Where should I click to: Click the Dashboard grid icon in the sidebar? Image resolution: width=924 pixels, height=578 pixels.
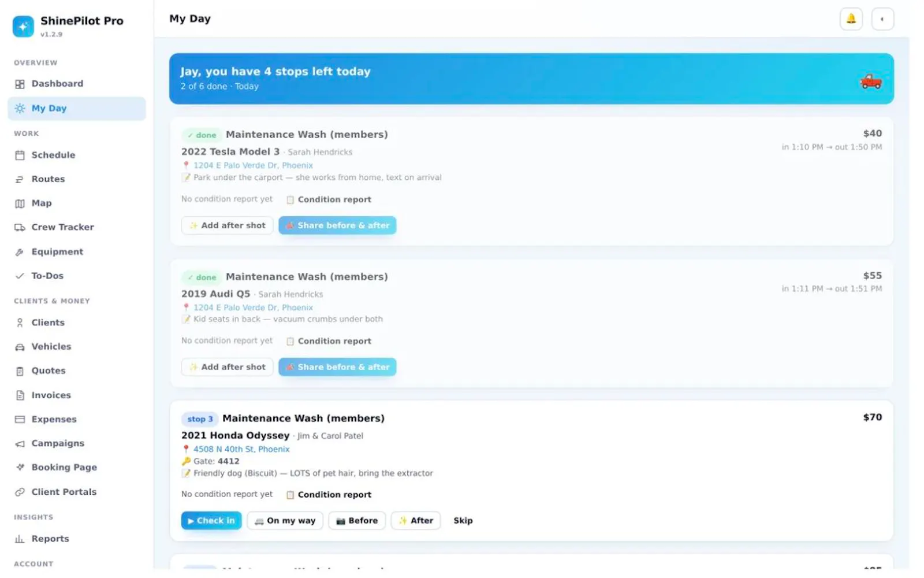click(20, 84)
